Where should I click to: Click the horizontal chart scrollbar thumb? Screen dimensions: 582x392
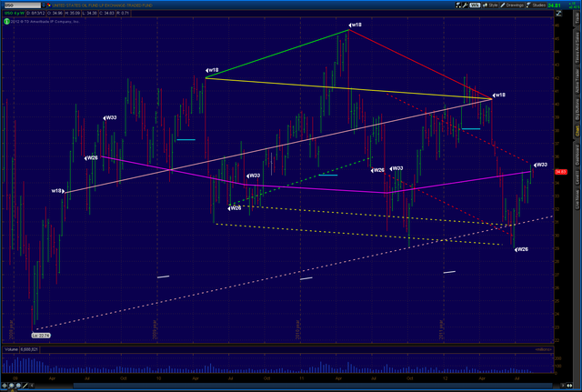[x=315, y=386]
